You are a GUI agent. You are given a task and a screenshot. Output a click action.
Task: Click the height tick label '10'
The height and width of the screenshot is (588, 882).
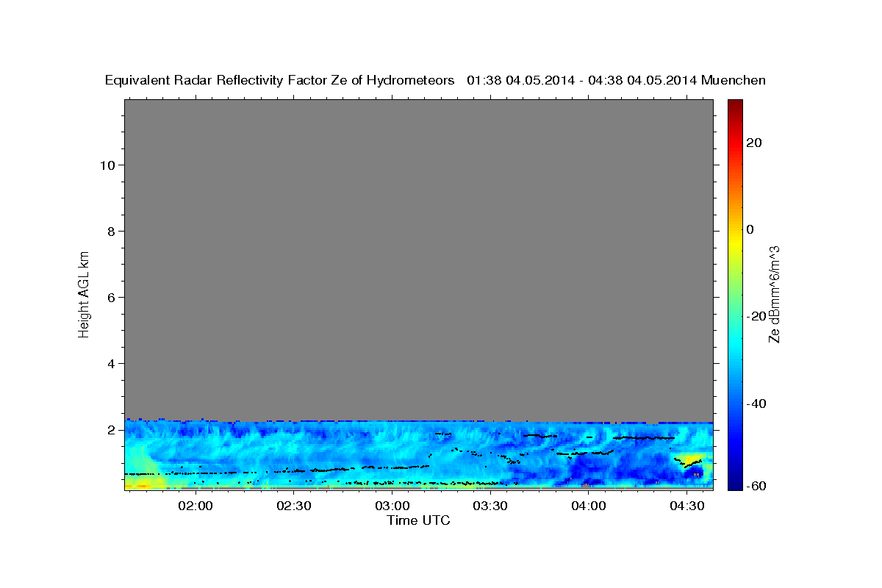(107, 165)
